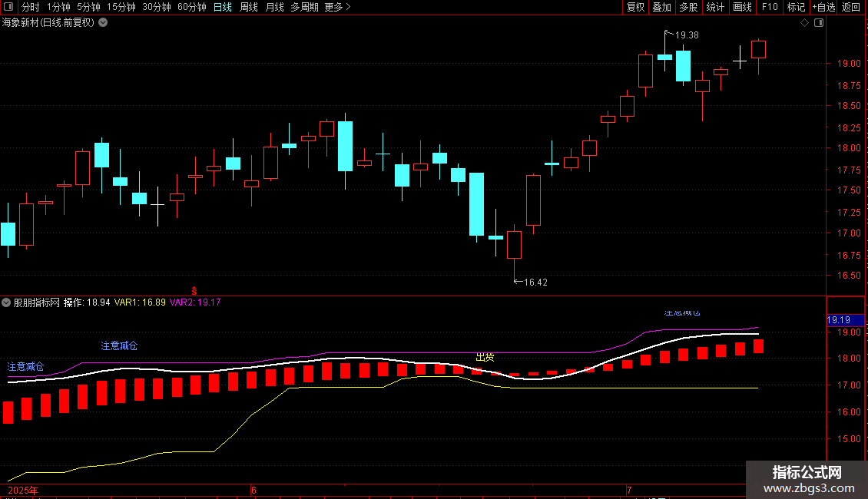Open F10 company info
The width and height of the screenshot is (868, 499).
pos(770,7)
